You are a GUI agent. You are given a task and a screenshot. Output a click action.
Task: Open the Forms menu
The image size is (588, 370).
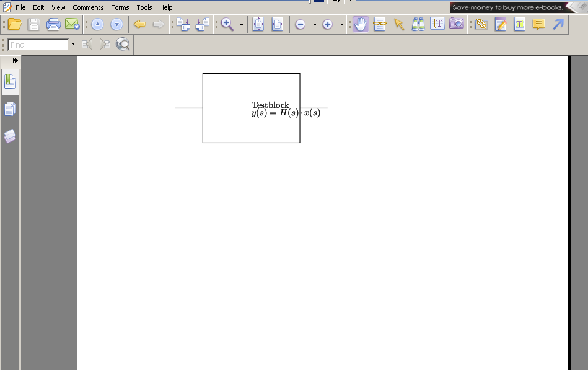coord(120,7)
